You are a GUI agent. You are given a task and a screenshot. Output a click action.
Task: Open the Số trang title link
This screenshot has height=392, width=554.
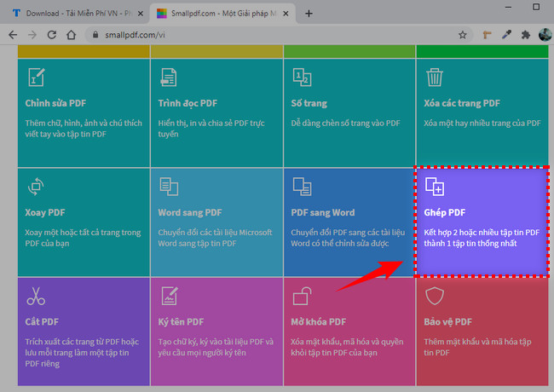tap(309, 103)
